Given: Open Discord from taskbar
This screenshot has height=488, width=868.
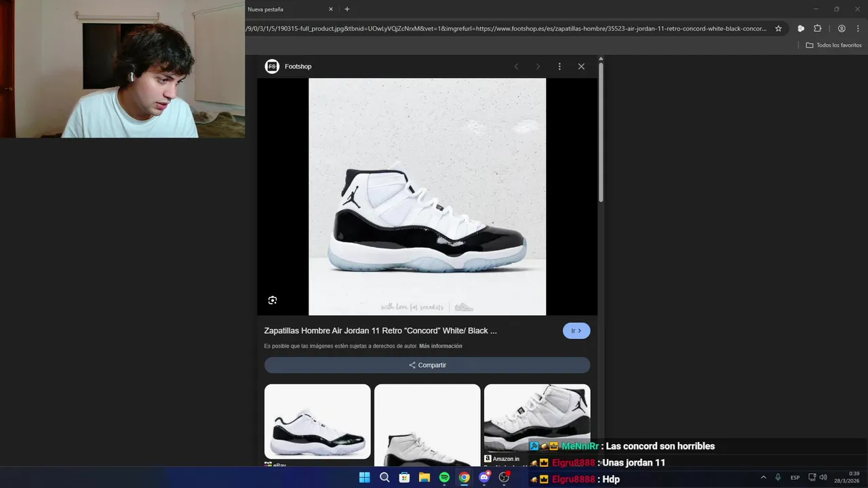Looking at the screenshot, I should click(484, 477).
